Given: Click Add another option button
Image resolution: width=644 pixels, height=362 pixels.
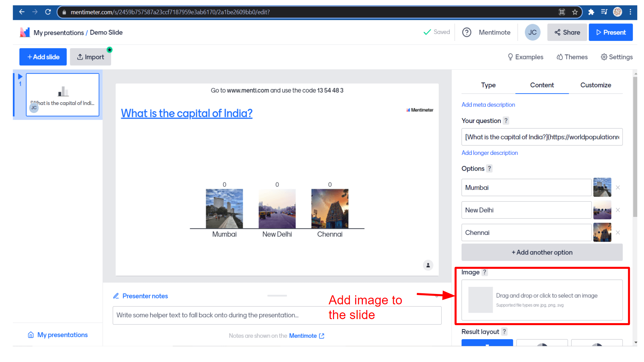Looking at the screenshot, I should [x=542, y=252].
